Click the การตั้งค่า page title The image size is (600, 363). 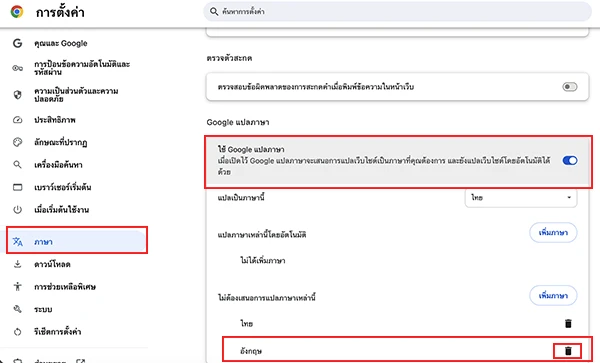[60, 12]
